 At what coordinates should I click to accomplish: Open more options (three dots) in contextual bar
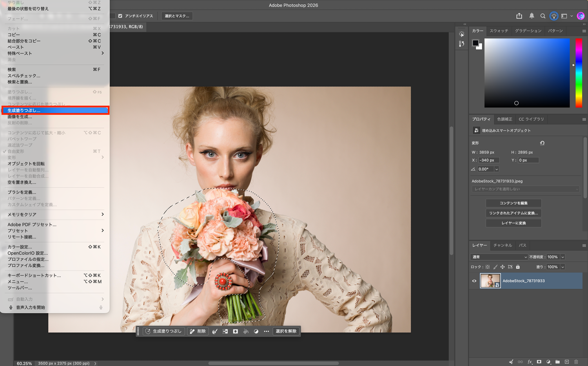click(267, 331)
